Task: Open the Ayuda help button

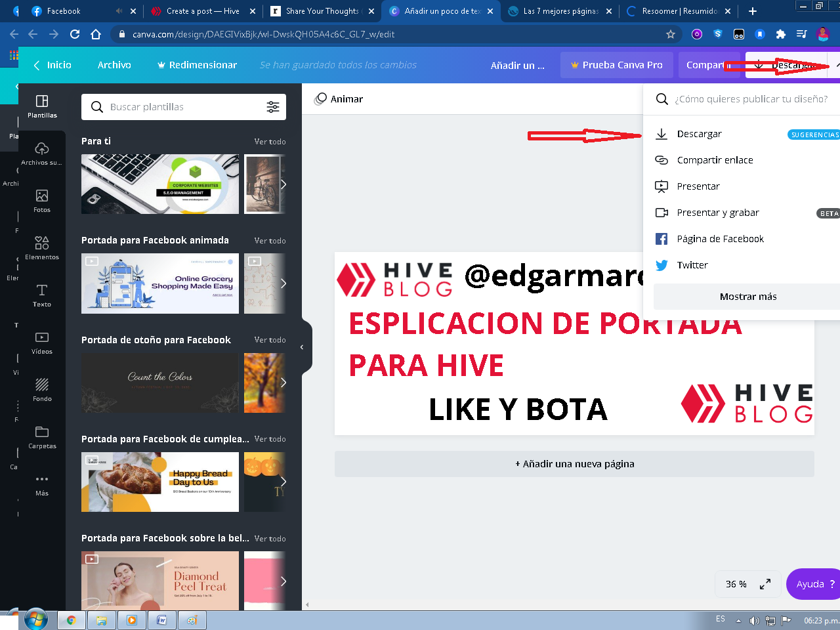Action: click(814, 584)
